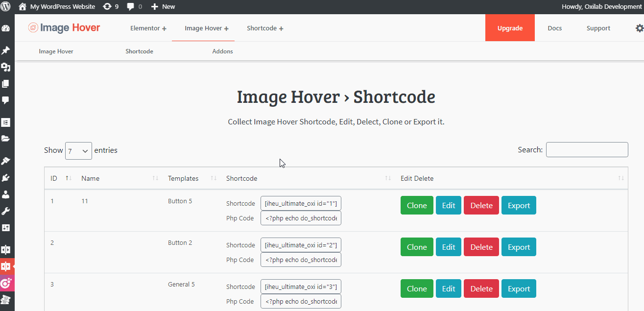
Task: Open the Shortcode + menu
Action: click(x=265, y=28)
